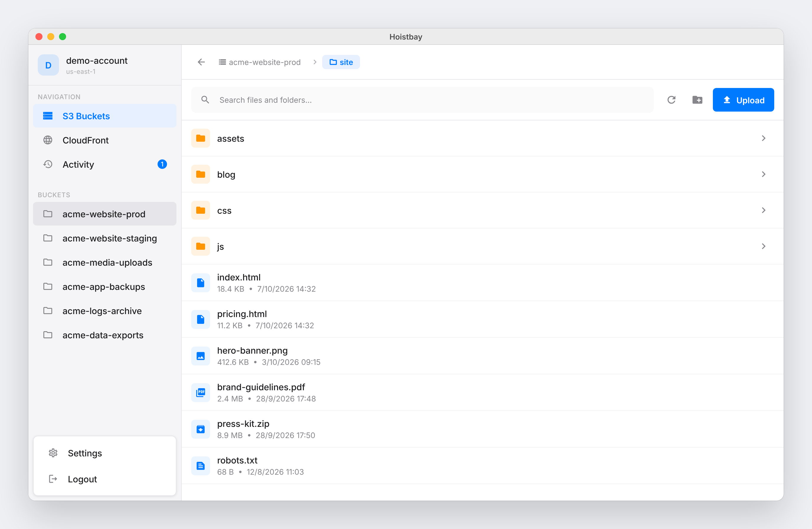Click the press-kit.zip archive icon

(201, 429)
